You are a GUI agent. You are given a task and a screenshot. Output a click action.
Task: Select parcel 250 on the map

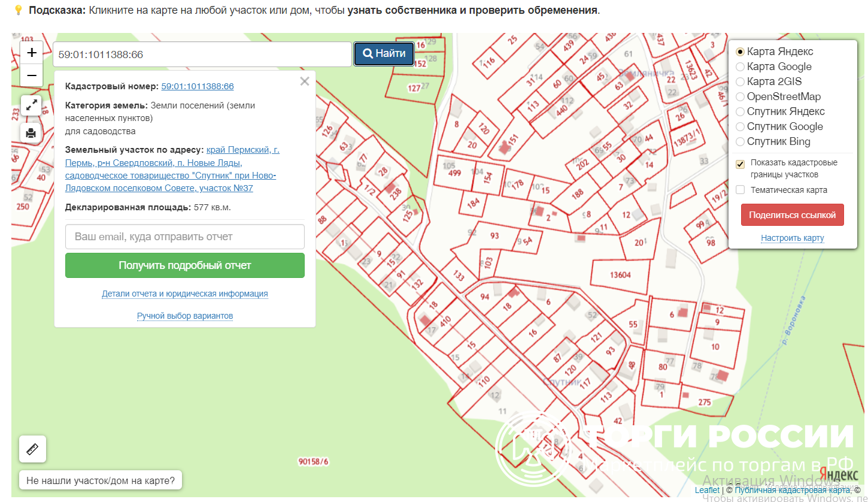pos(23,207)
